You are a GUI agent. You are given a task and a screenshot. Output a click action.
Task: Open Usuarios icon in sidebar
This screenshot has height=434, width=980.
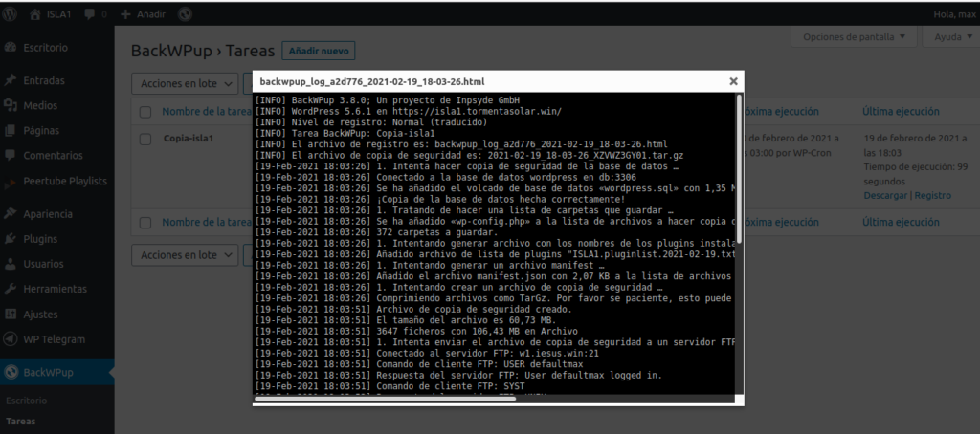10,264
